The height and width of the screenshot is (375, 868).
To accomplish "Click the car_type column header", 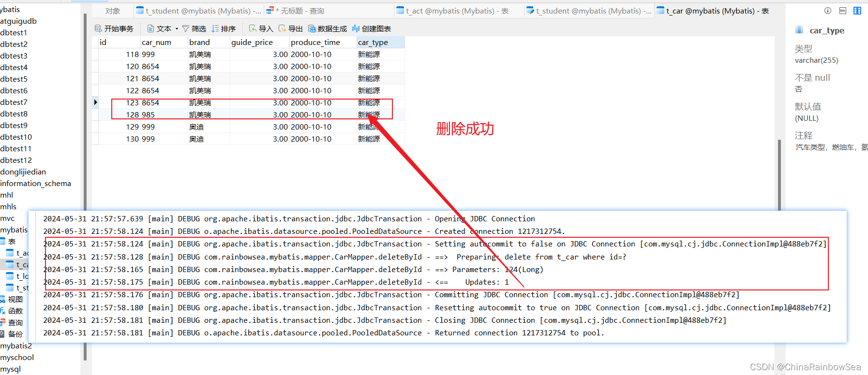I will (381, 43).
